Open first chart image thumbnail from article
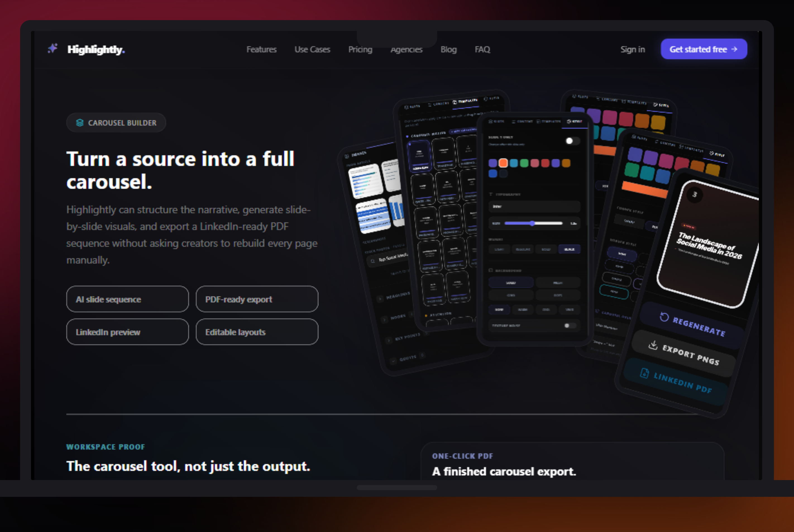Viewport: 794px width, 532px height. (x=366, y=181)
